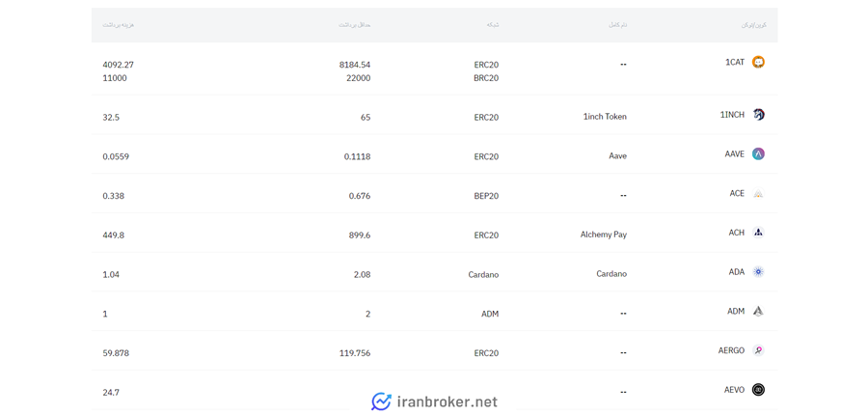The image size is (868, 415).
Task: Click the هزینه برداشت column header
Action: click(119, 25)
